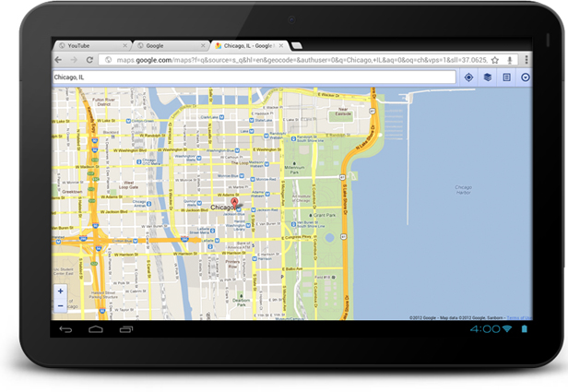This screenshot has height=392, width=568.
Task: Select the Monroe-Red transit station icon
Action: tap(254, 179)
